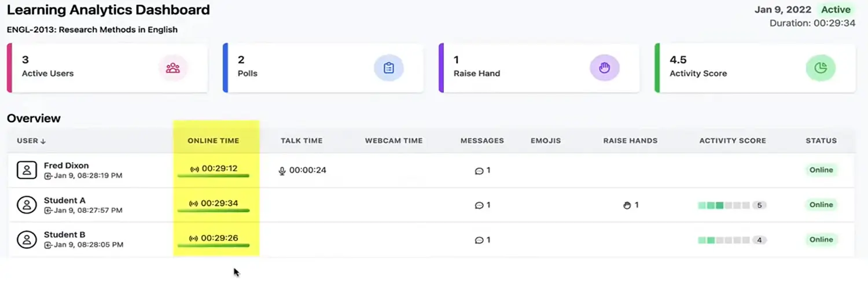Click the Raise Hand purple icon
This screenshot has width=868, height=294.
tap(604, 68)
